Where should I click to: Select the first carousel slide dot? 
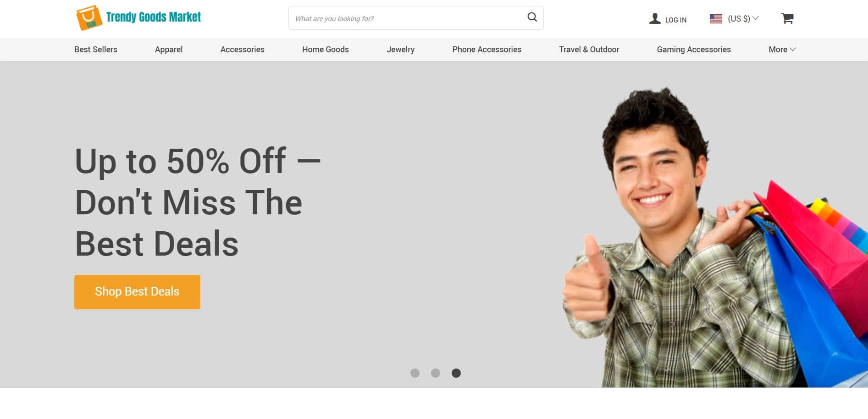pyautogui.click(x=415, y=373)
